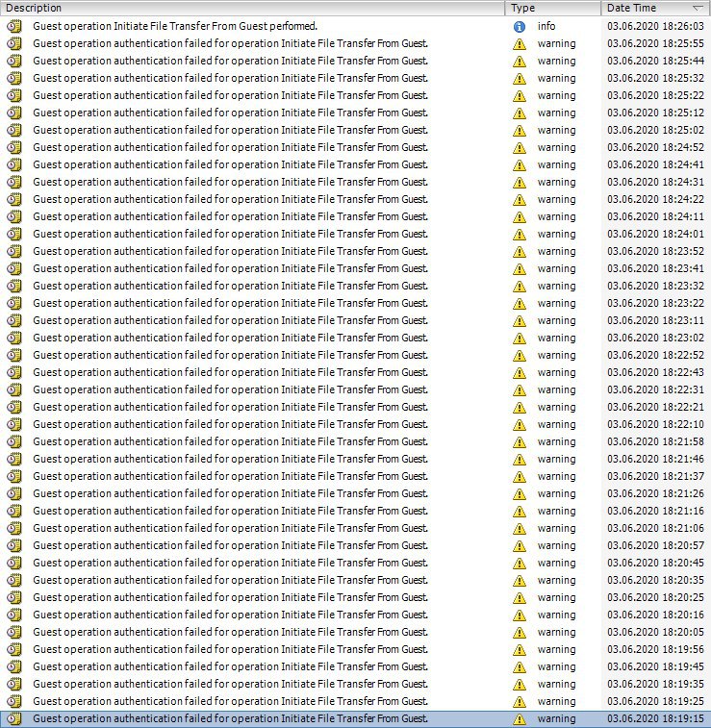Click the warning triangle icon at 18:22:52

(520, 356)
